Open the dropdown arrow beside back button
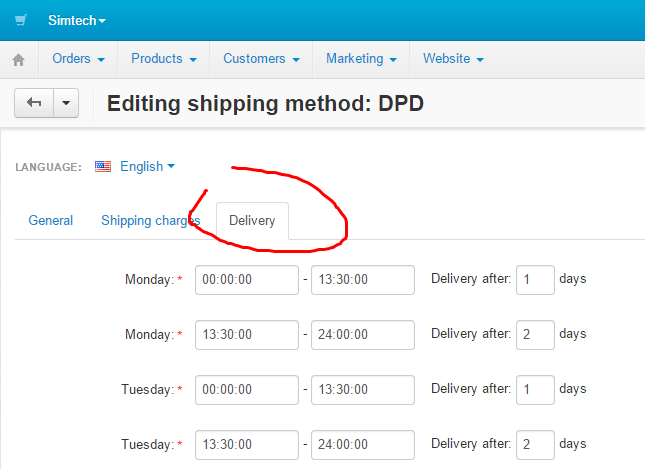Viewport: 645px width, 469px height. 66,104
